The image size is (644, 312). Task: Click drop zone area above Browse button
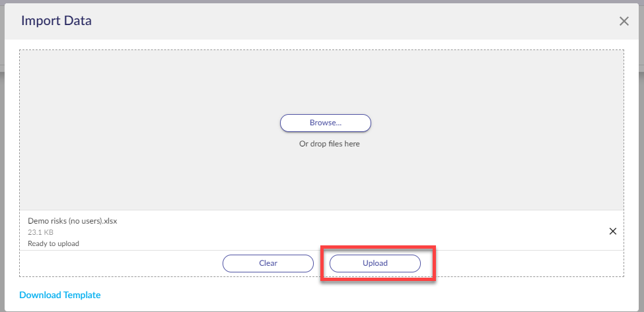[325, 79]
